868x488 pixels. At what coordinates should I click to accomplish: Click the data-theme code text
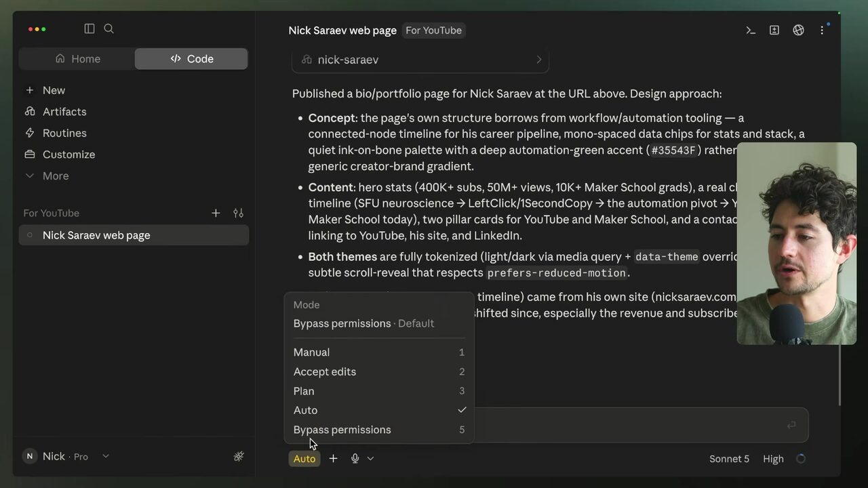(x=667, y=257)
